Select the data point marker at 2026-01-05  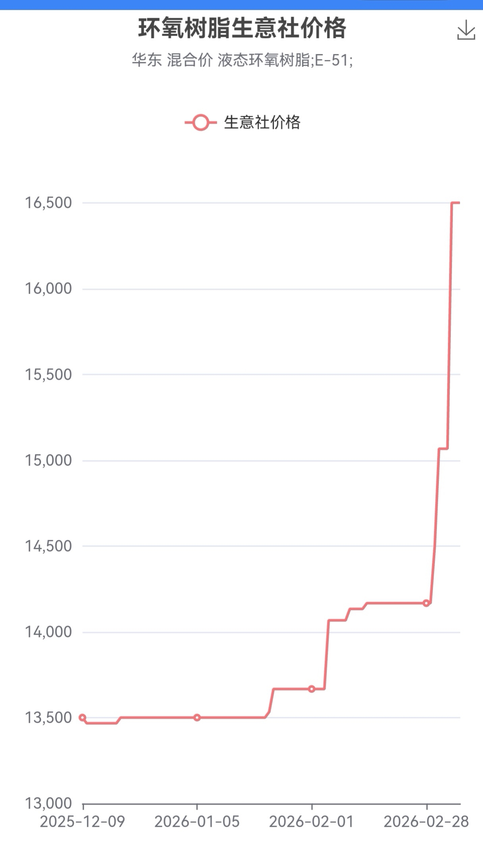pyautogui.click(x=197, y=717)
